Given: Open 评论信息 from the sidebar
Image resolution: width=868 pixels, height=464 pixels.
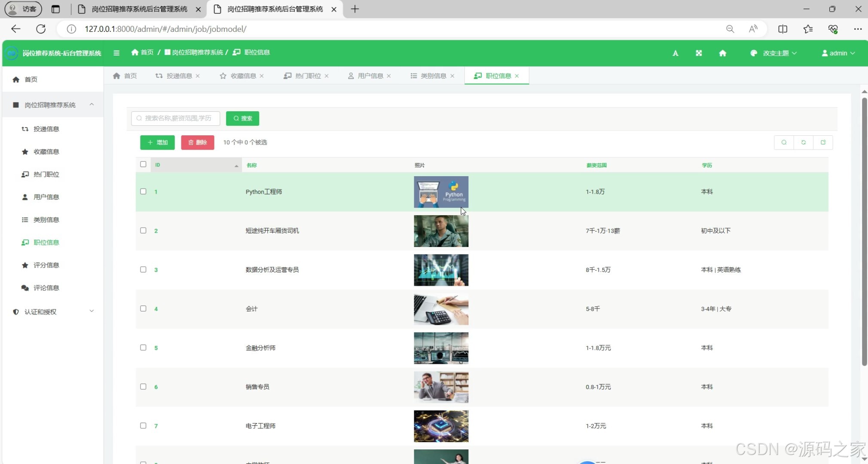Looking at the screenshot, I should click(46, 287).
